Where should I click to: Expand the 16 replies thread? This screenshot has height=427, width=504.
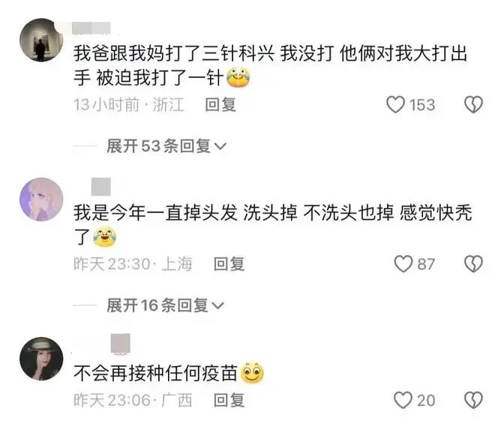165,305
